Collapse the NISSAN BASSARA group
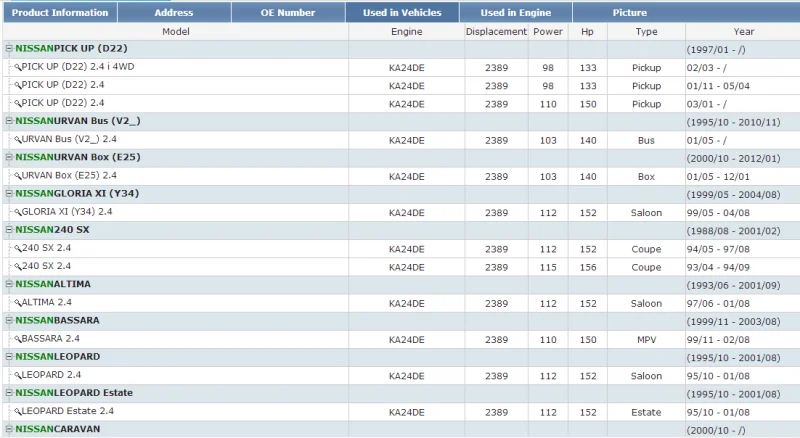Viewport: 800px width, 438px height. 9,320
